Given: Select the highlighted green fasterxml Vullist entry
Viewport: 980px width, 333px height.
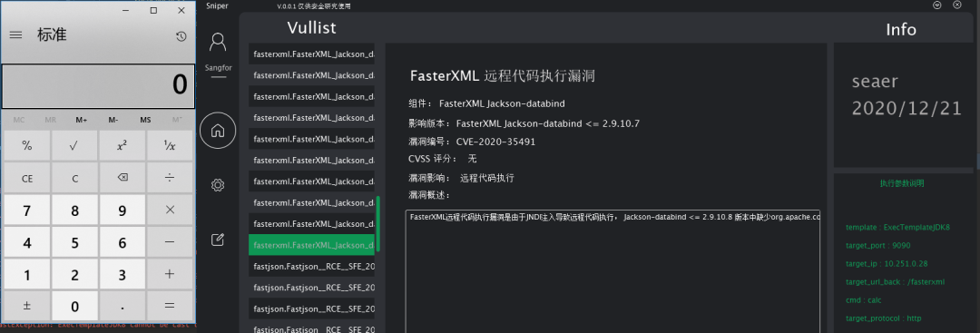Looking at the screenshot, I should point(311,245).
